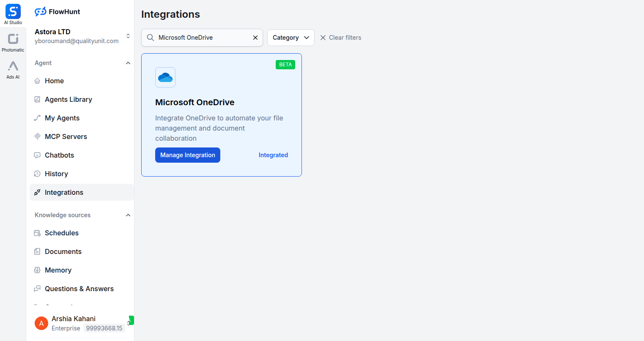Open the Photomatic app icon

[x=13, y=39]
